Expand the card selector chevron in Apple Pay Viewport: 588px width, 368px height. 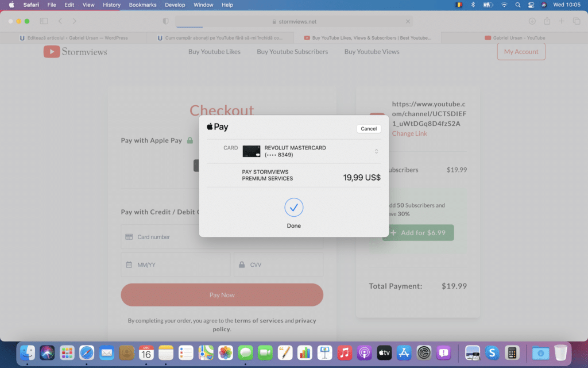pos(376,151)
